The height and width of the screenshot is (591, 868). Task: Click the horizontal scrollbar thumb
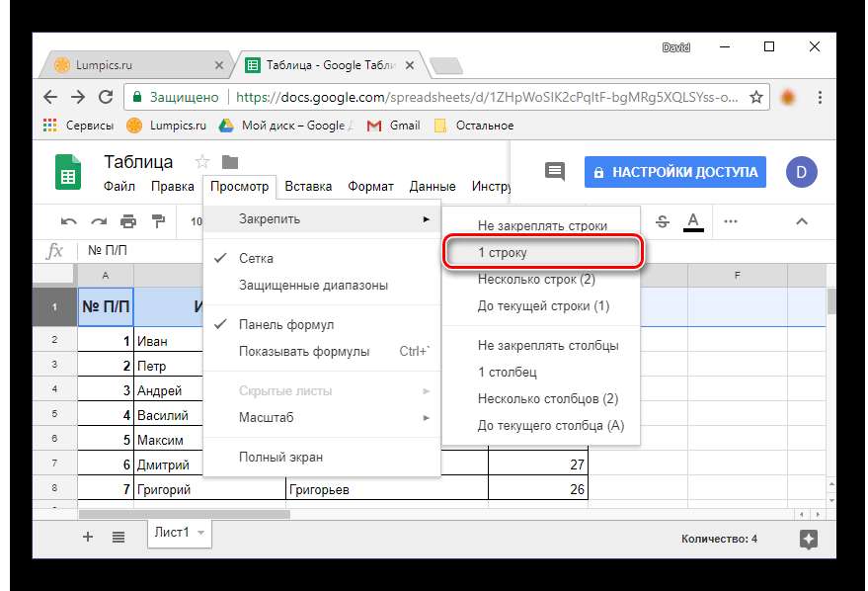tap(185, 515)
